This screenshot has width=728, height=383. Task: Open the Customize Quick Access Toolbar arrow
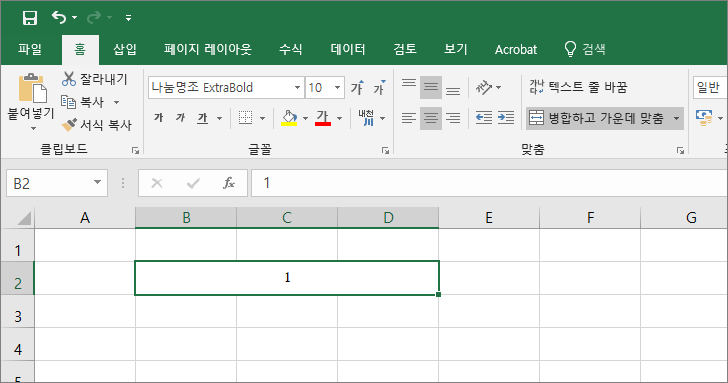point(128,18)
